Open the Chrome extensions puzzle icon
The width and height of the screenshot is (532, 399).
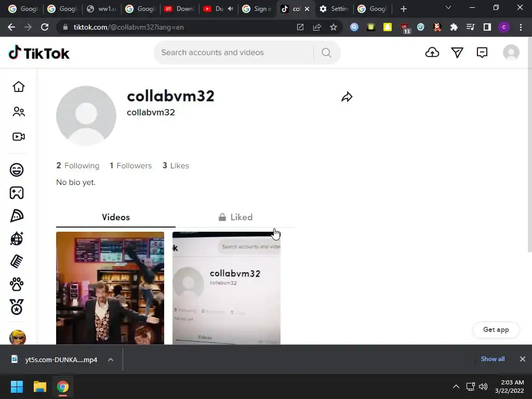(454, 27)
